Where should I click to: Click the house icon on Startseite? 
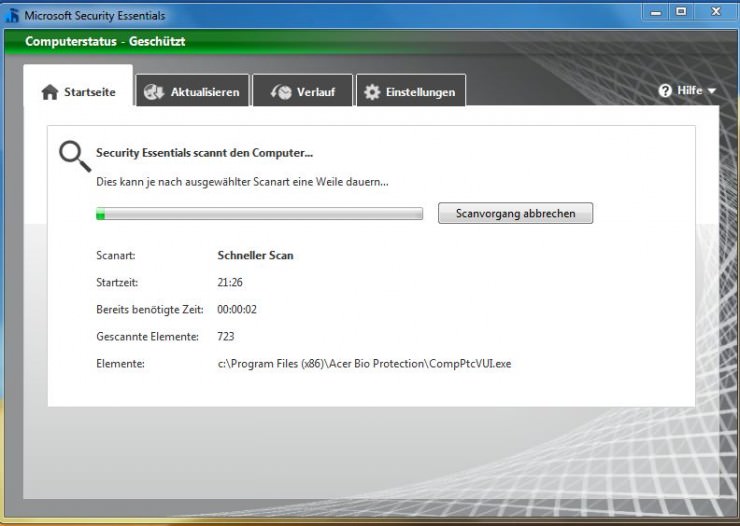click(50, 92)
